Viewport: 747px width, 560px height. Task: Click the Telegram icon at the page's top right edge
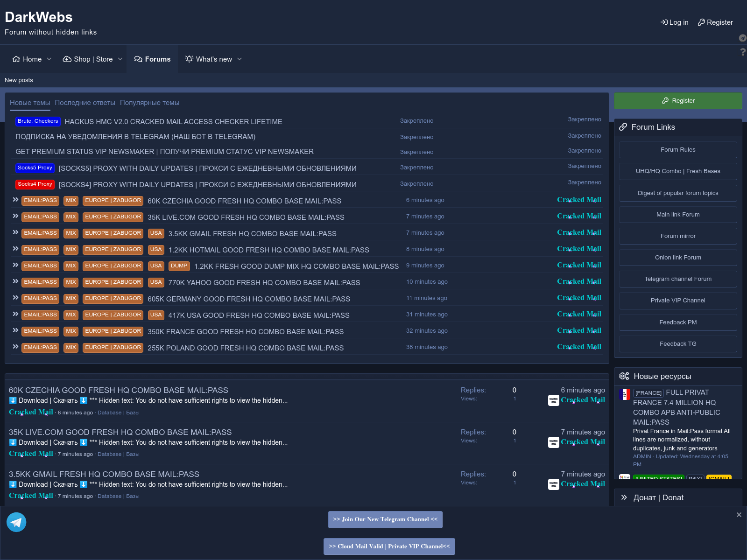click(743, 38)
